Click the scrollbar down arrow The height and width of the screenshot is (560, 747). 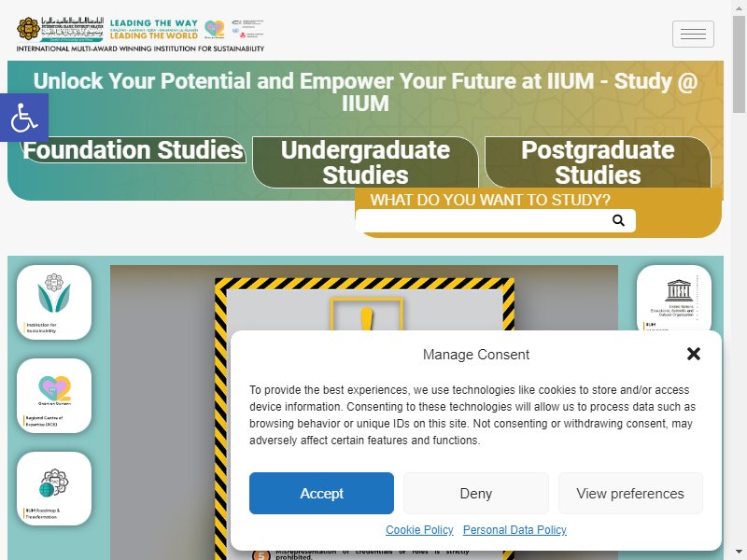click(739, 553)
